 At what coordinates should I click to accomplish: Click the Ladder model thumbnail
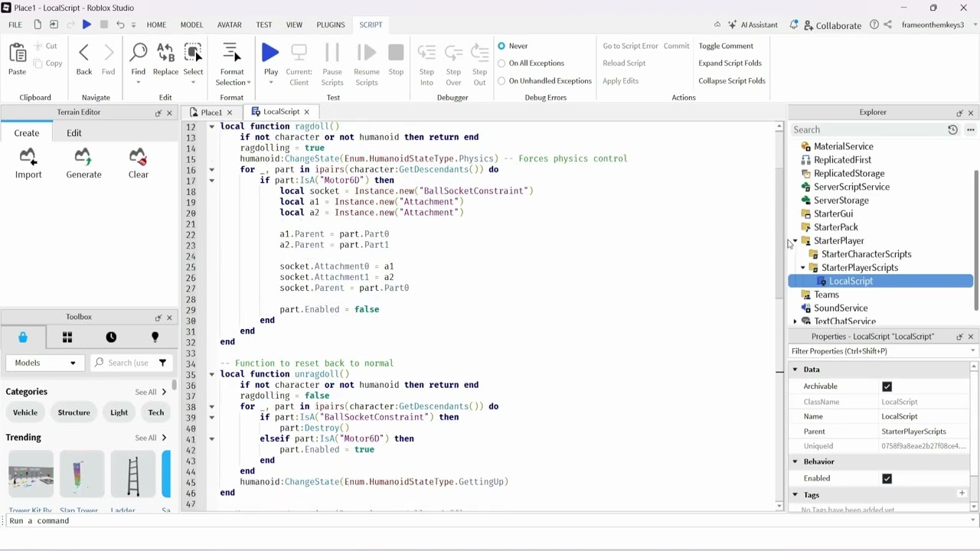tap(133, 474)
